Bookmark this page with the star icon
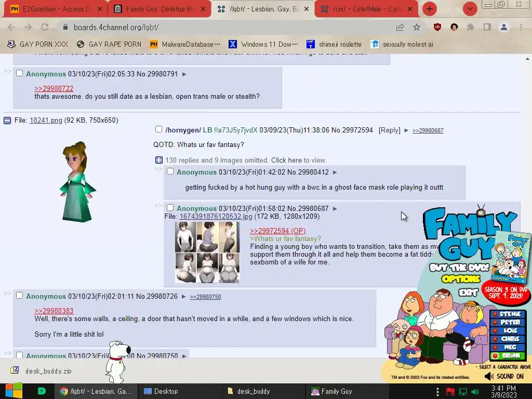 (x=417, y=27)
